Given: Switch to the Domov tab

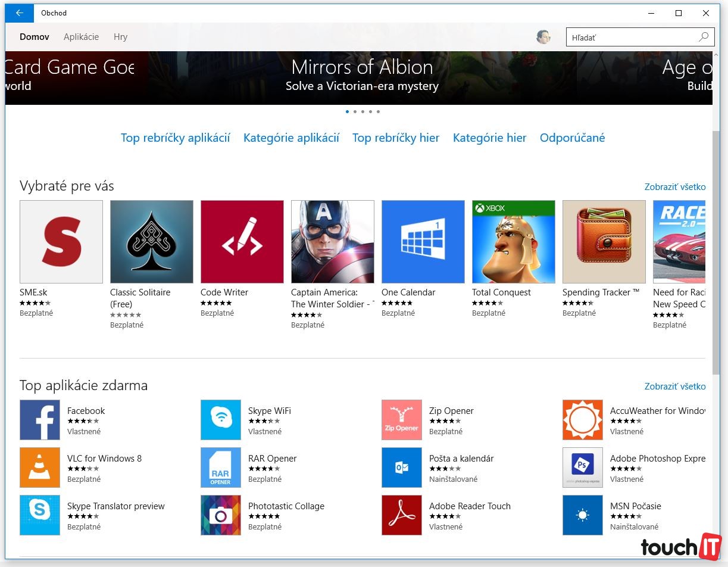Looking at the screenshot, I should point(35,37).
